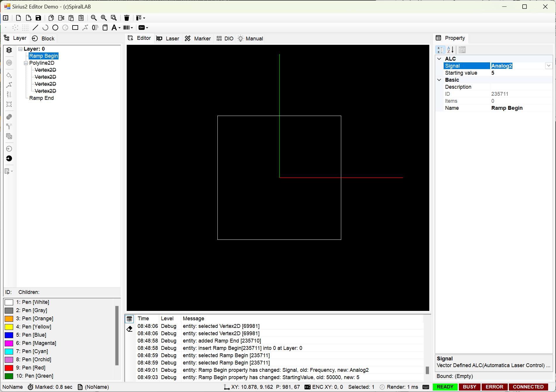
Task: Cut the selected entity with the scissors icon
Action: point(61,18)
